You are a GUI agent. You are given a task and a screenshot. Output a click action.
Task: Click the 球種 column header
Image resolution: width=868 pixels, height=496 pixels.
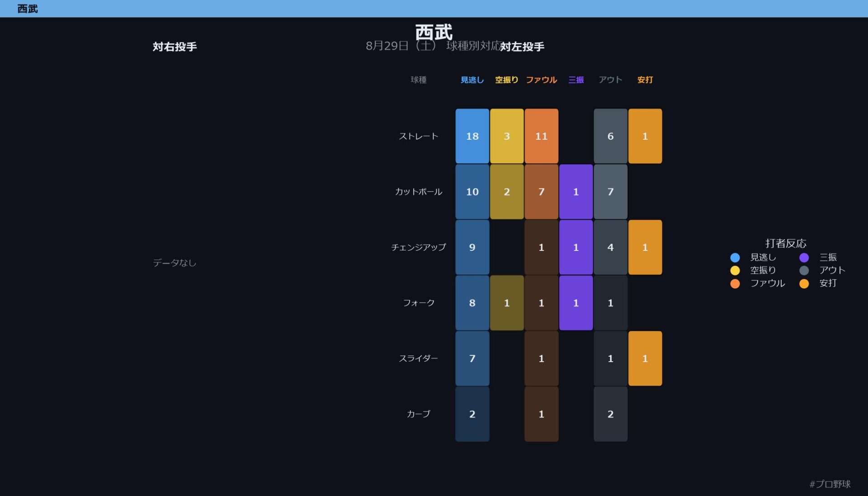[x=419, y=80]
